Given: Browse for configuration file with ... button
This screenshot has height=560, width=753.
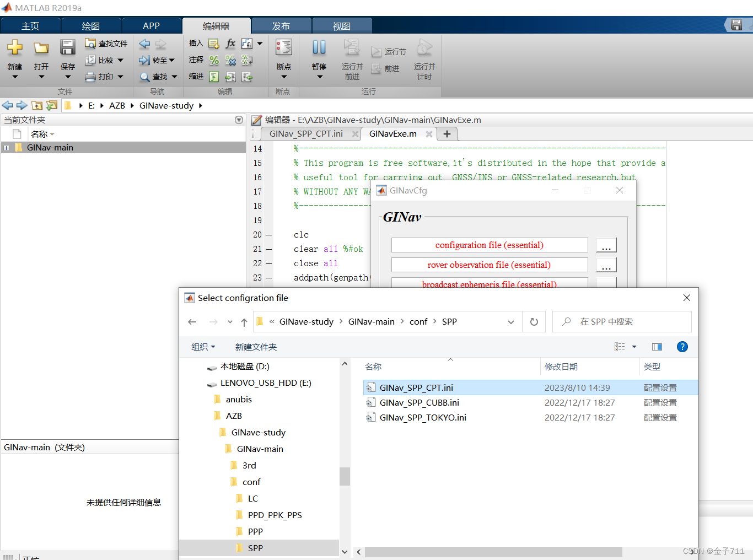Looking at the screenshot, I should [x=606, y=245].
